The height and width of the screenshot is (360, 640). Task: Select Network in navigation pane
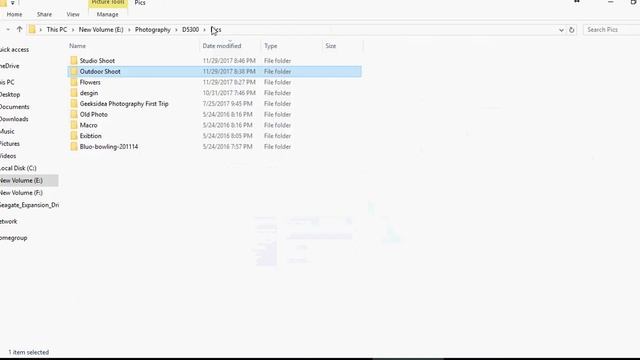click(x=9, y=221)
